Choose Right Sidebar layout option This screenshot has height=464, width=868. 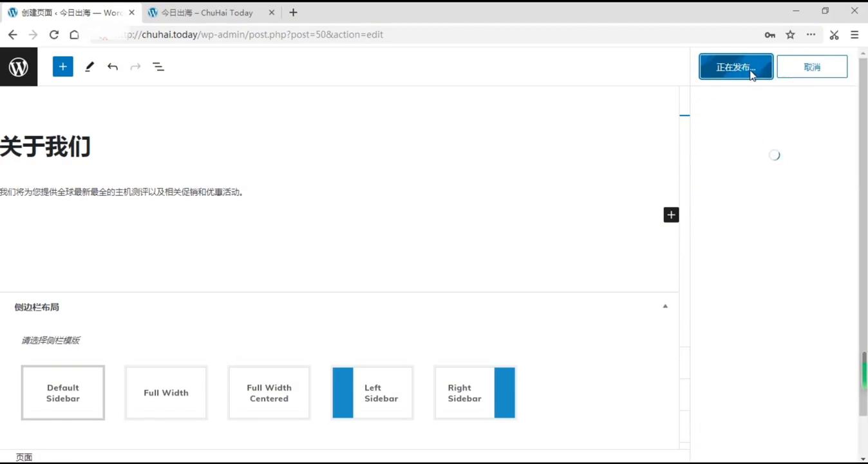point(475,393)
